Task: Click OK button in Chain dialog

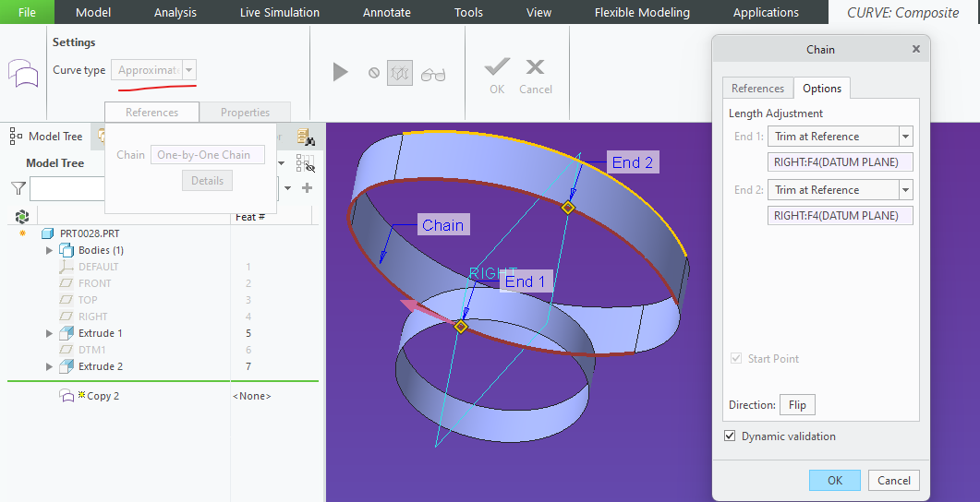Action: pos(834,480)
